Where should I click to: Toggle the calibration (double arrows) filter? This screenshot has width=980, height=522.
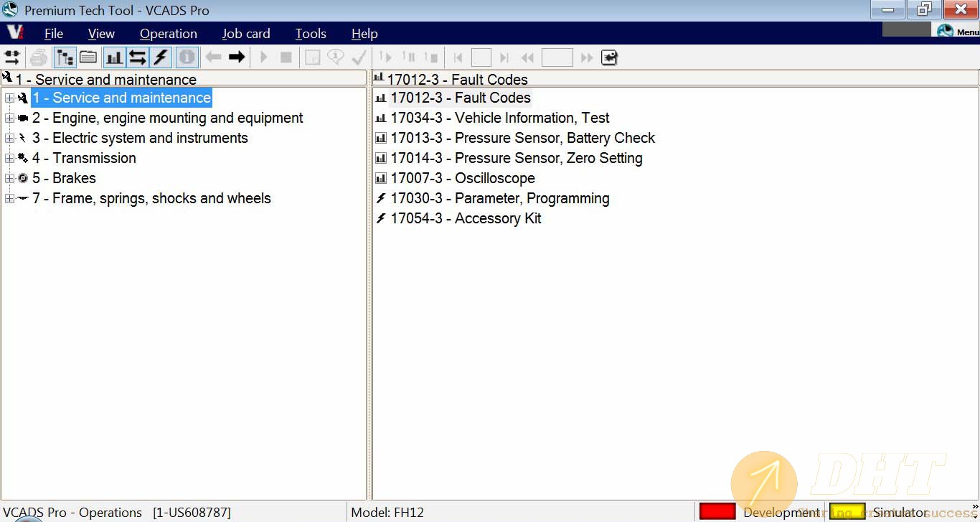138,57
